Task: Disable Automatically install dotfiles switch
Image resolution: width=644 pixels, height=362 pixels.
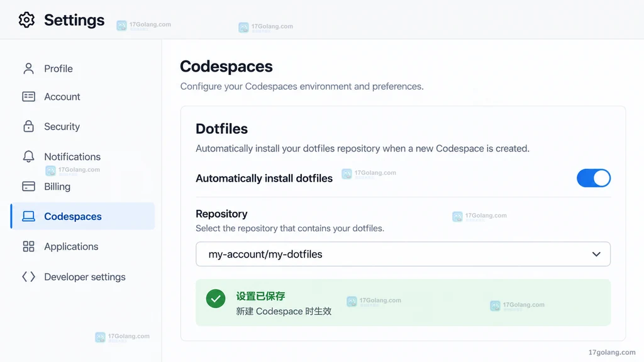Action: click(x=594, y=178)
